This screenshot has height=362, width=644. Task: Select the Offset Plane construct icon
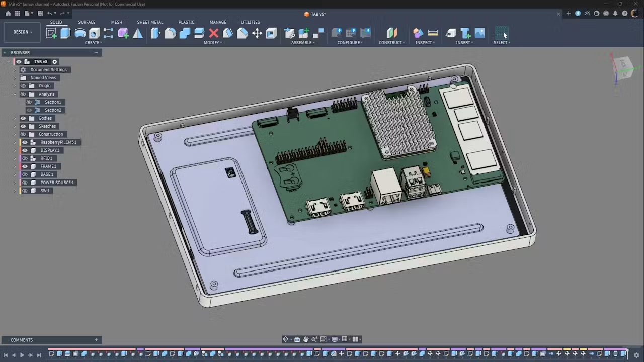click(x=392, y=33)
